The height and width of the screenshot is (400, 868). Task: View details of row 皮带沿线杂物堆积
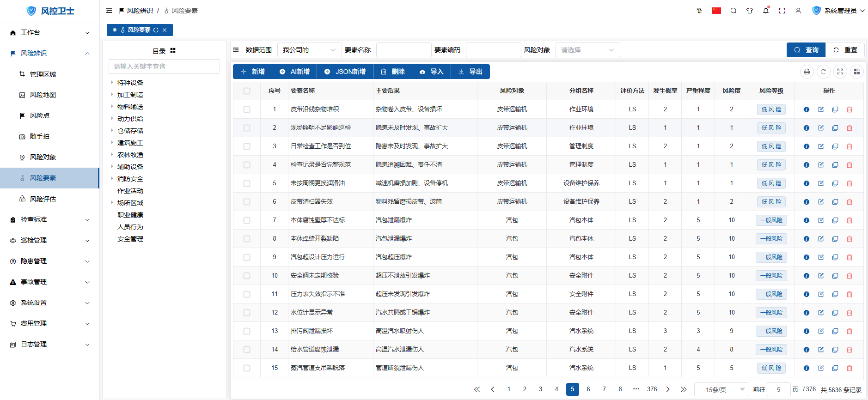[807, 109]
